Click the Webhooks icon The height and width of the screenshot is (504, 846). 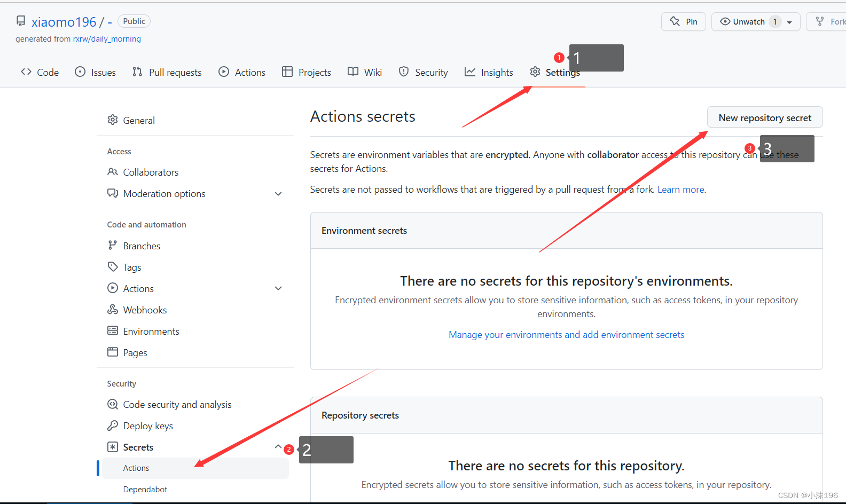point(113,309)
